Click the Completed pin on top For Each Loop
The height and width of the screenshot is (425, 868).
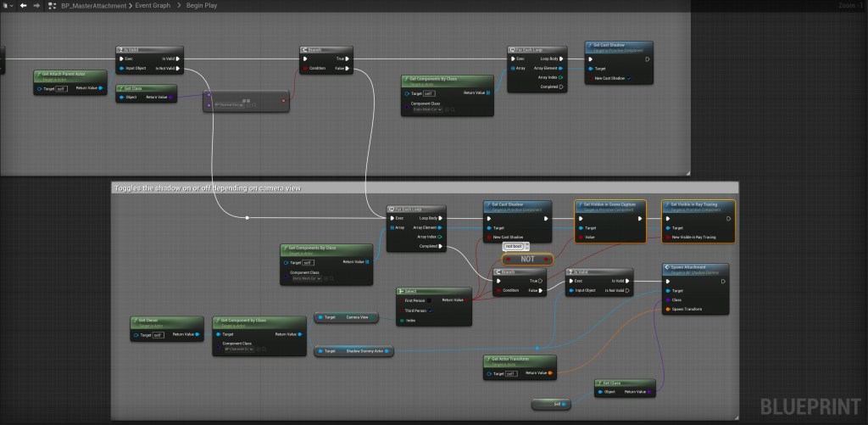pos(561,87)
